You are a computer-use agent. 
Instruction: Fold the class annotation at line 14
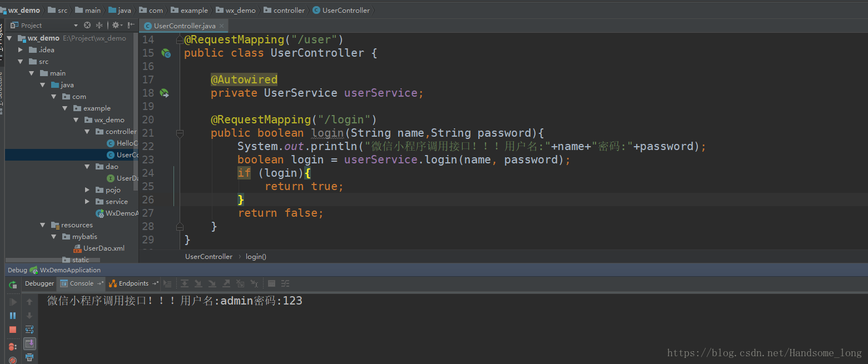point(180,40)
